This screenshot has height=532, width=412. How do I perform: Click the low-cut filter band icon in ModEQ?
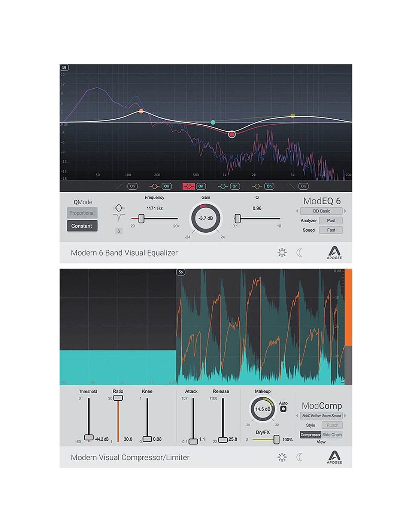coord(121,186)
